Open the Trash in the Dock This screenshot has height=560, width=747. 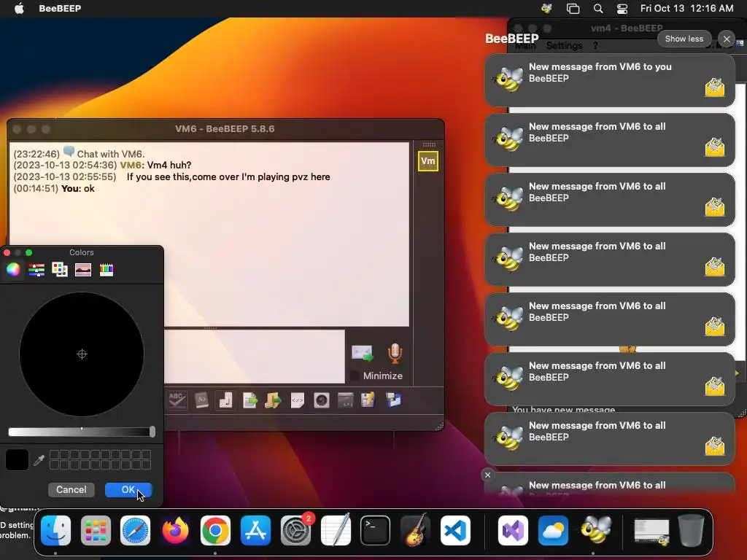pos(691,530)
